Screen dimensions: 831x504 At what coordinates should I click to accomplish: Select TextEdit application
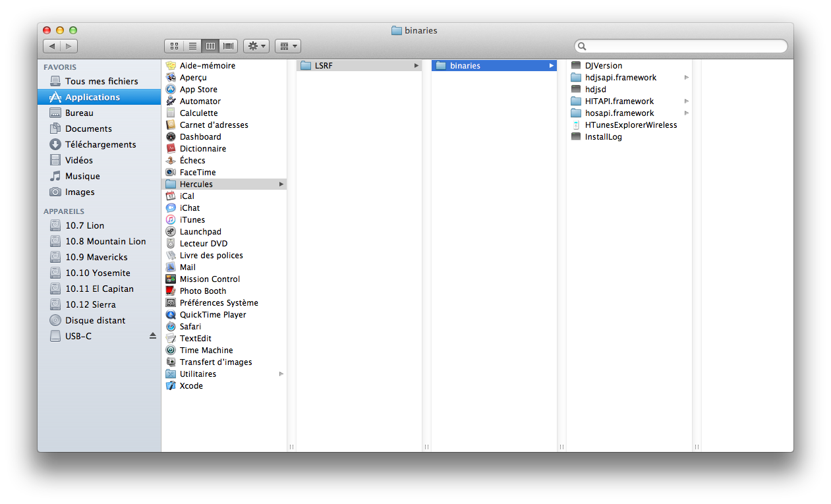(x=225, y=338)
